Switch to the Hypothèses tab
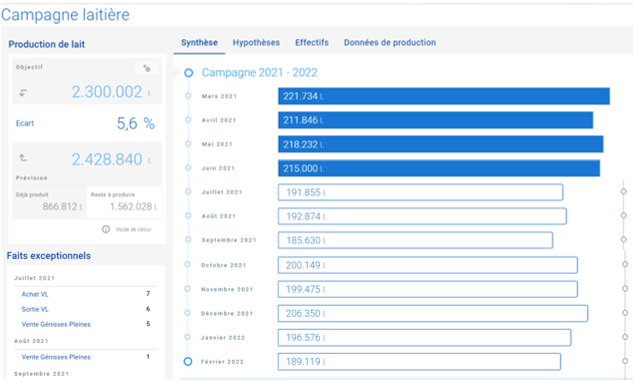Screen dimensions: 633x380 (256, 42)
